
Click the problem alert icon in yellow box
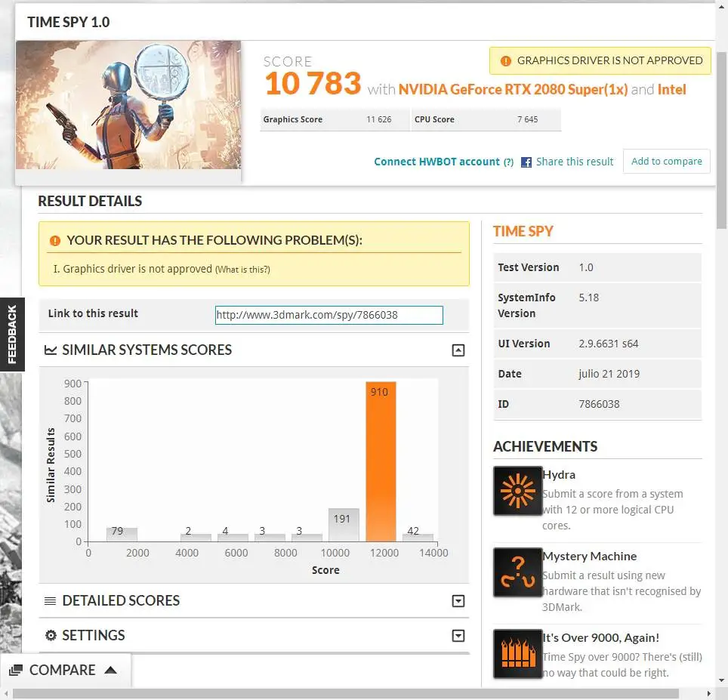click(x=55, y=240)
